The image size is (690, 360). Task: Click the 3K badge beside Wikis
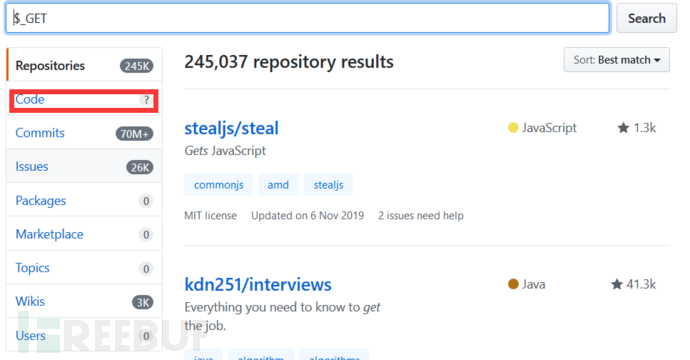143,302
